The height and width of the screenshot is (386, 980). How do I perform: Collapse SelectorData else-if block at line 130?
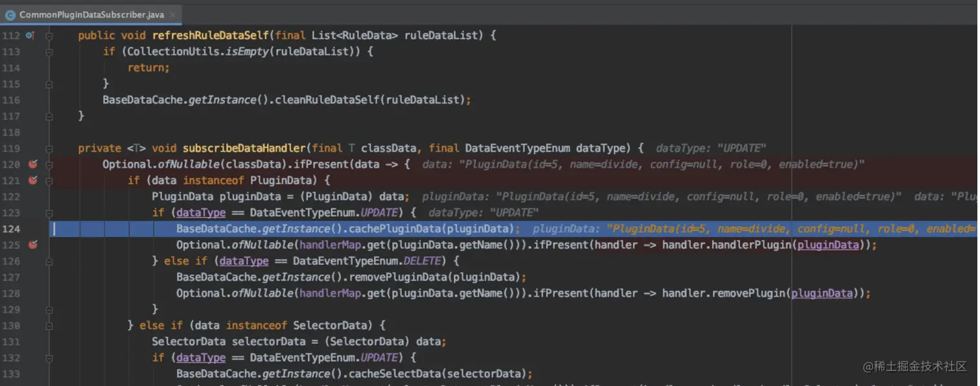(49, 325)
